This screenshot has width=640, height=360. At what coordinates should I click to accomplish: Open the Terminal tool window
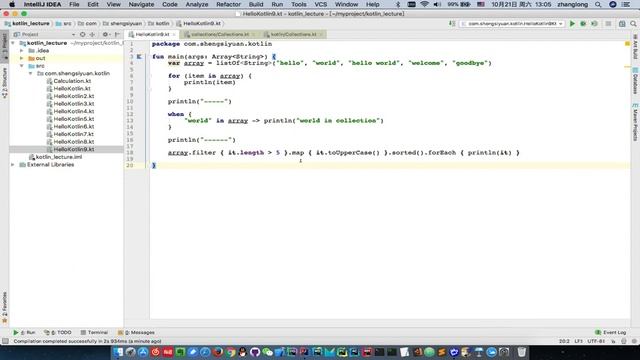[94, 333]
